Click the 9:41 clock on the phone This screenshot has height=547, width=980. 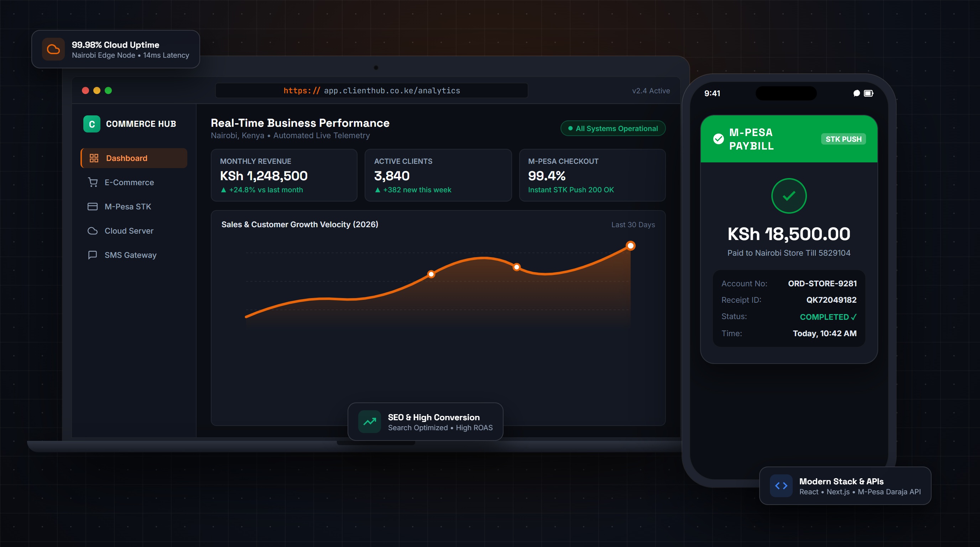point(712,94)
